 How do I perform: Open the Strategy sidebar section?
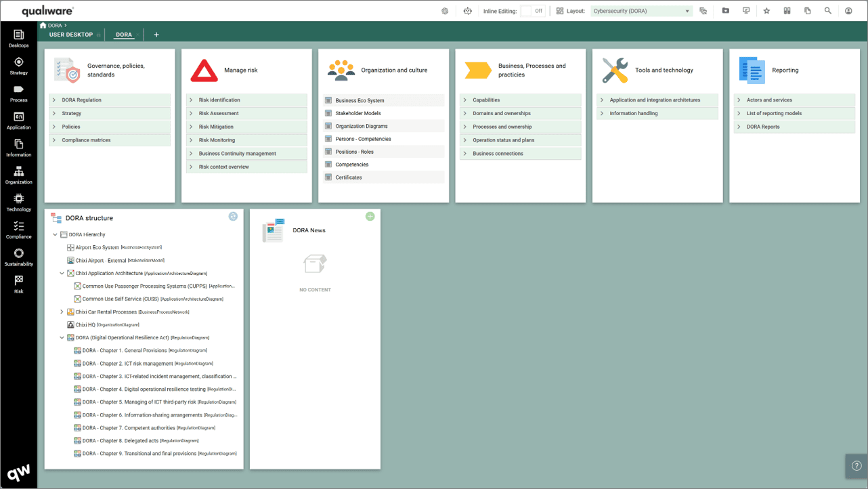[18, 65]
